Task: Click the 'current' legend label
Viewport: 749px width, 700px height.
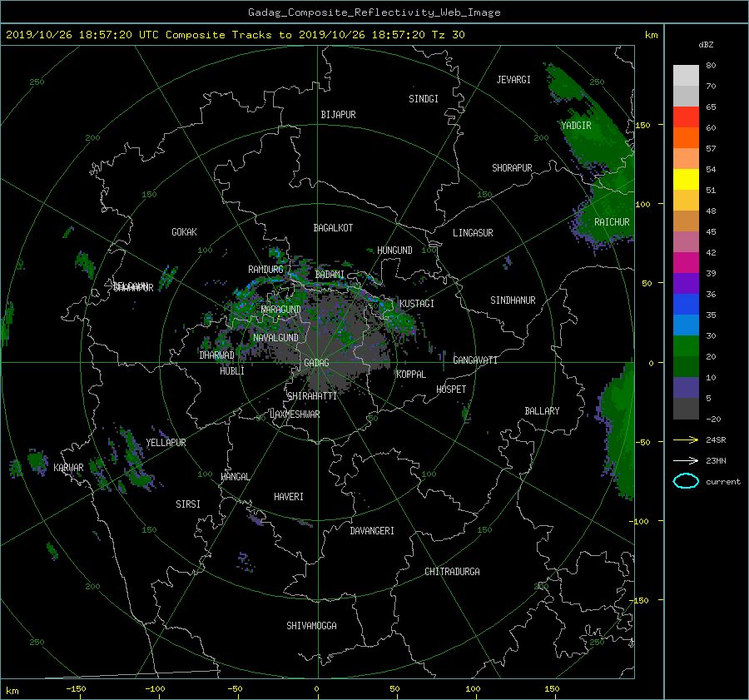Action: (723, 482)
